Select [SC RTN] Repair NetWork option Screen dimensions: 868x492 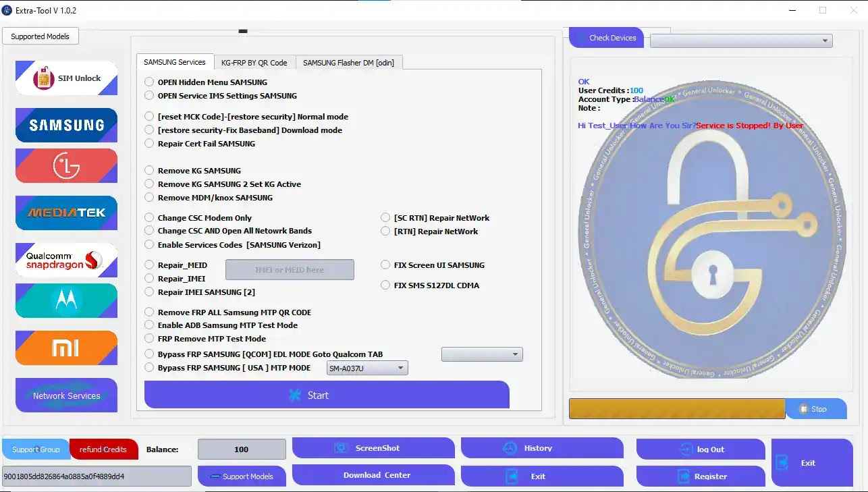pos(385,217)
